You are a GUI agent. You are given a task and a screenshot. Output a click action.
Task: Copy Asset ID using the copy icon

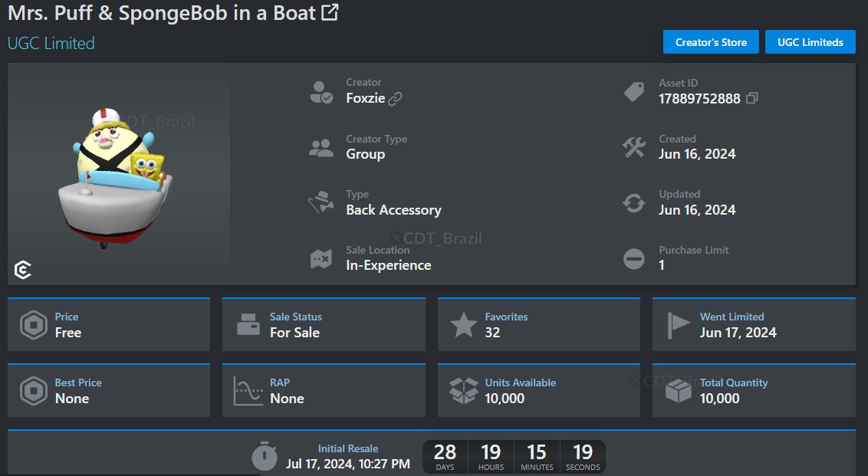pyautogui.click(x=751, y=98)
